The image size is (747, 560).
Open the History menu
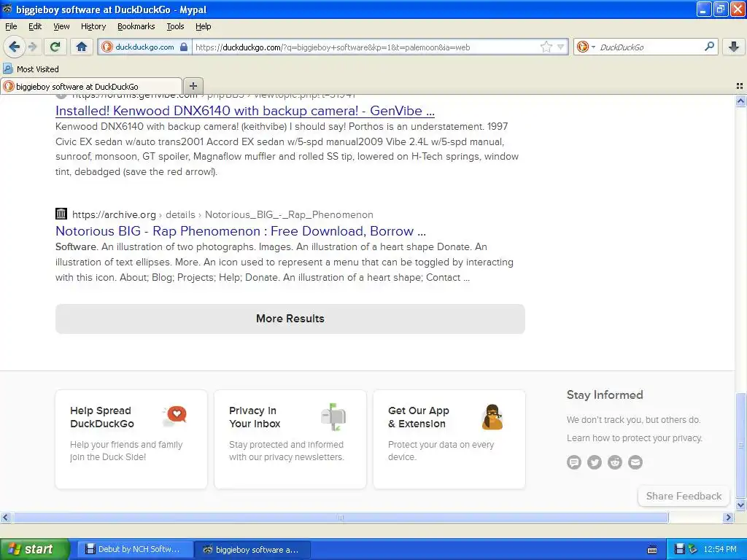coord(93,26)
